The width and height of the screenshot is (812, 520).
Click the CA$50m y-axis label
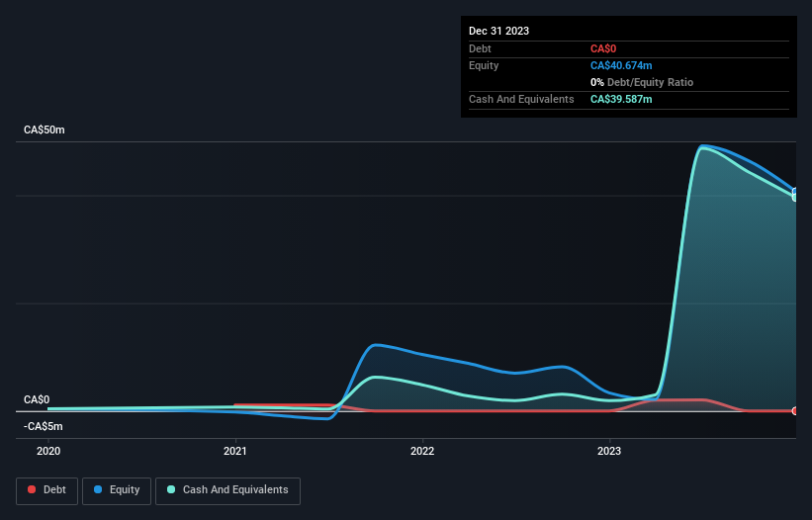pyautogui.click(x=45, y=130)
